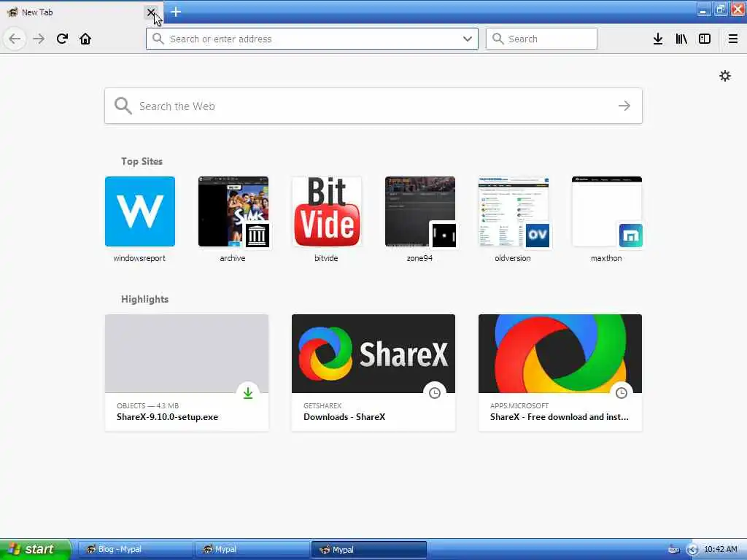The width and height of the screenshot is (747, 560).
Task: Open the Downloads toolbar icon
Action: pyautogui.click(x=658, y=39)
